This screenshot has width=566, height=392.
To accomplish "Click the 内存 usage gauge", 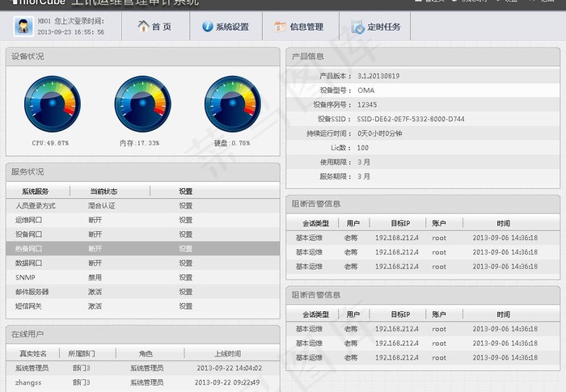I will point(142,104).
